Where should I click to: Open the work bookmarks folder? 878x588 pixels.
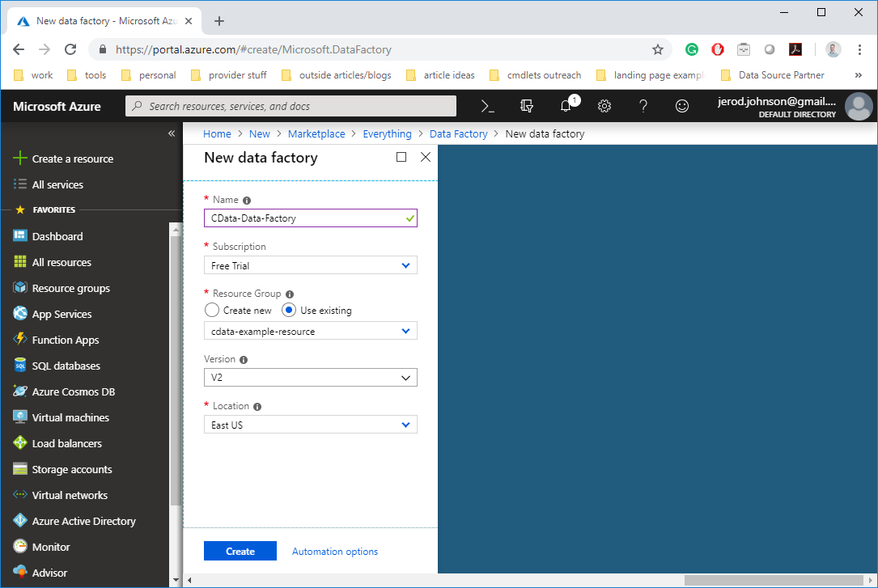(33, 75)
